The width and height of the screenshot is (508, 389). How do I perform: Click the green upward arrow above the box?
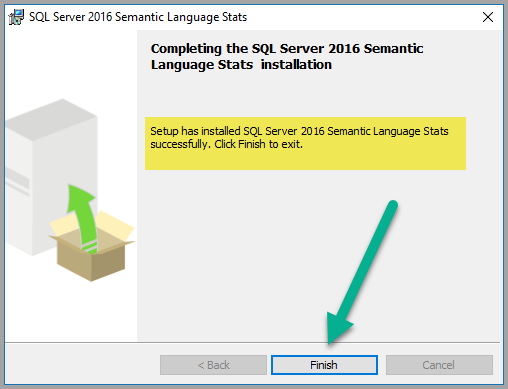click(x=82, y=217)
